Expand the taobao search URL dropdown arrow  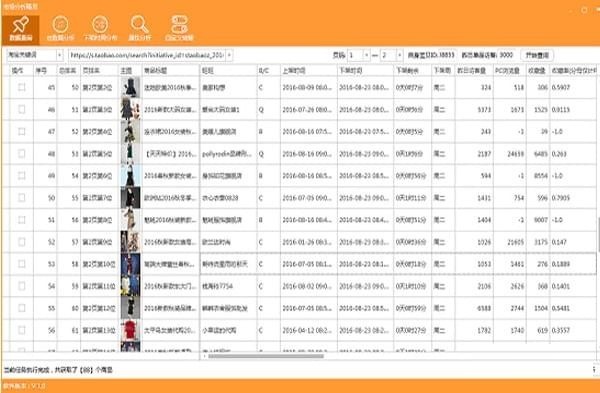[x=229, y=55]
